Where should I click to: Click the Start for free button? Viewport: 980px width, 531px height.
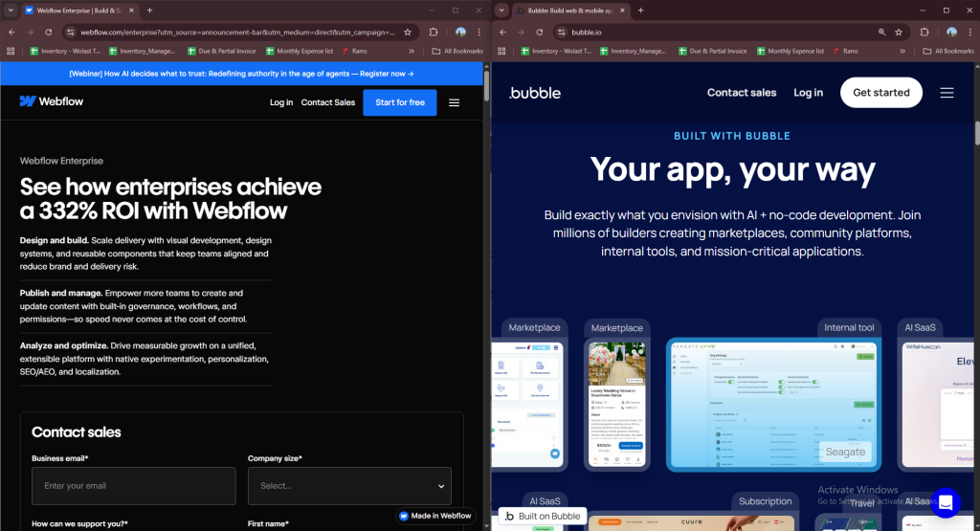[400, 102]
